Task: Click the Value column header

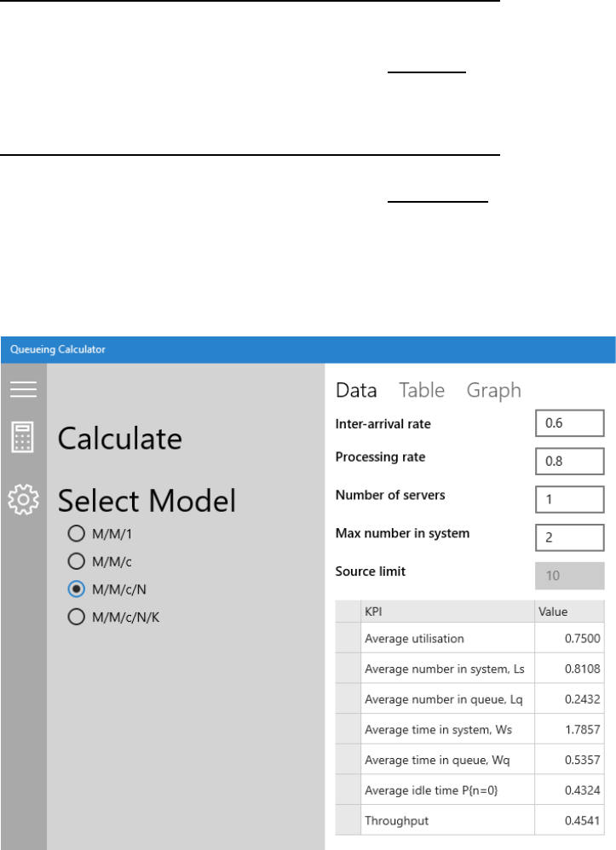Action: tap(569, 612)
